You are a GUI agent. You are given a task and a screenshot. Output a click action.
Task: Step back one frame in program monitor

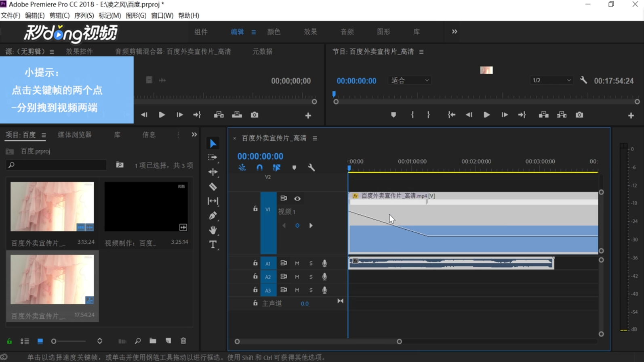[469, 115]
